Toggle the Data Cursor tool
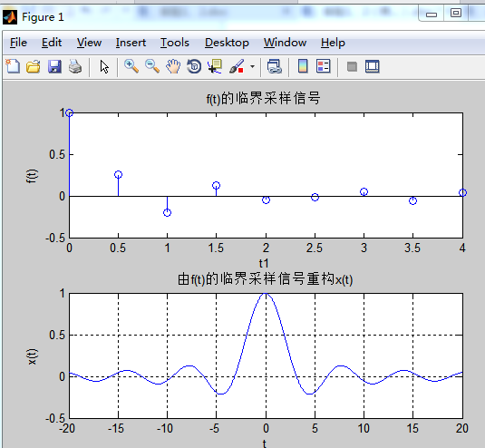This screenshot has height=448, width=485. [x=215, y=66]
